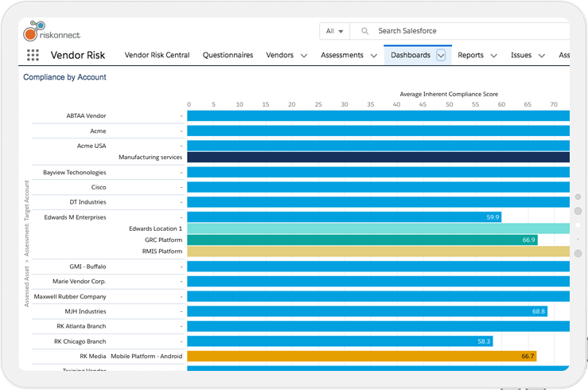Click the Bayview Techonologies label
Screen dimensions: 588x390
click(x=75, y=173)
